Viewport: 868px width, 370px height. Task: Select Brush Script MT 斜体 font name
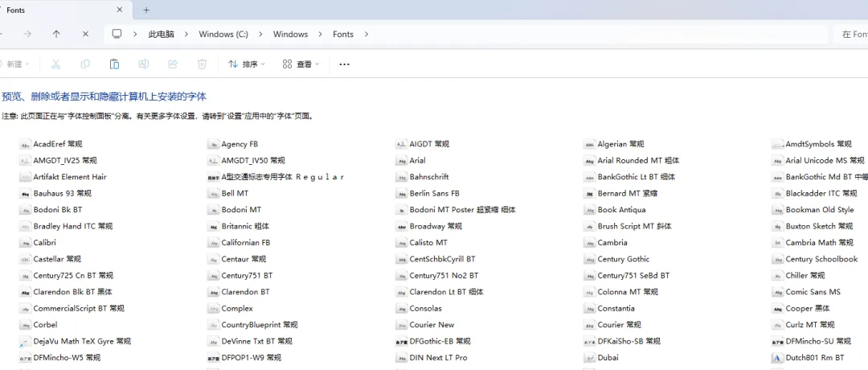(634, 226)
